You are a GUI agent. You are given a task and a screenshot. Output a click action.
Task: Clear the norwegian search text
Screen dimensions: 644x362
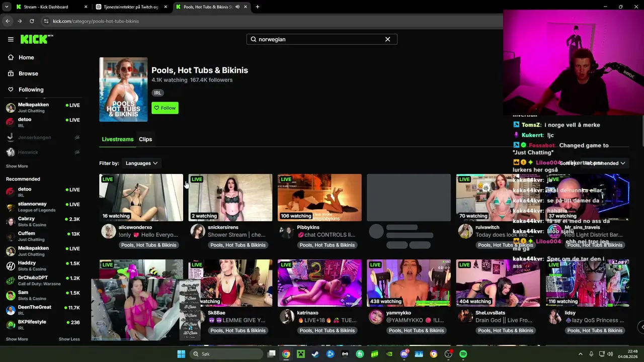tap(387, 39)
